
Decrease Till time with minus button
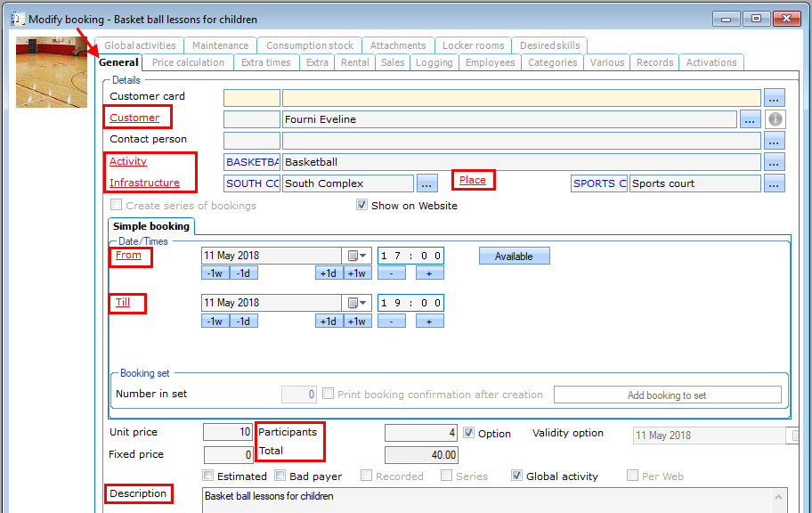pyautogui.click(x=392, y=322)
